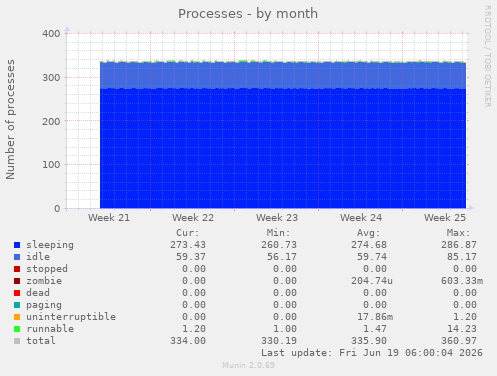Click the 'stopped' legend label
497x376 pixels.
point(47,269)
